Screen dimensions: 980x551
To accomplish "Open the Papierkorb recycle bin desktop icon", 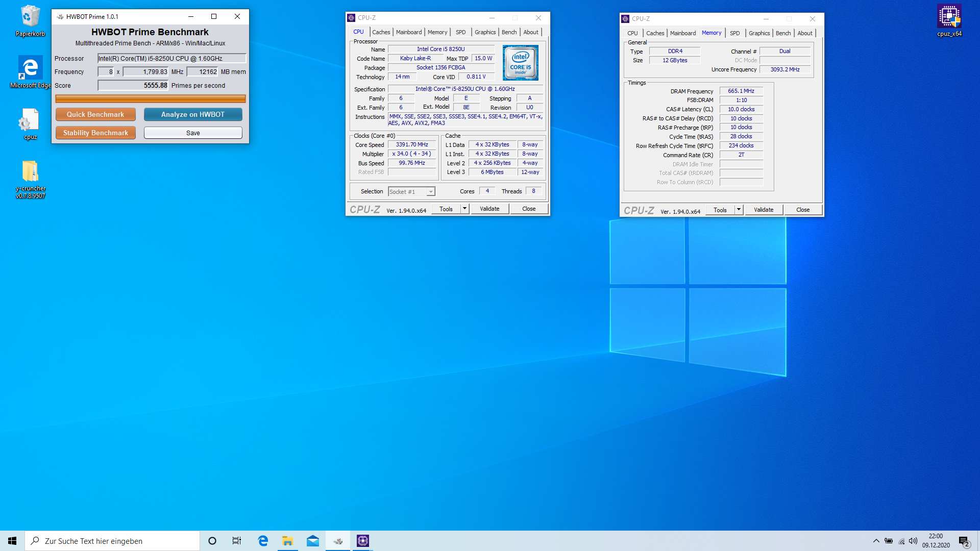I will (x=30, y=21).
